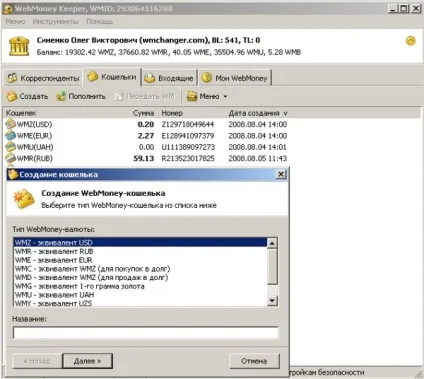424x379 pixels.
Task: Click the Корреспонденты tab icon
Action: click(12, 78)
